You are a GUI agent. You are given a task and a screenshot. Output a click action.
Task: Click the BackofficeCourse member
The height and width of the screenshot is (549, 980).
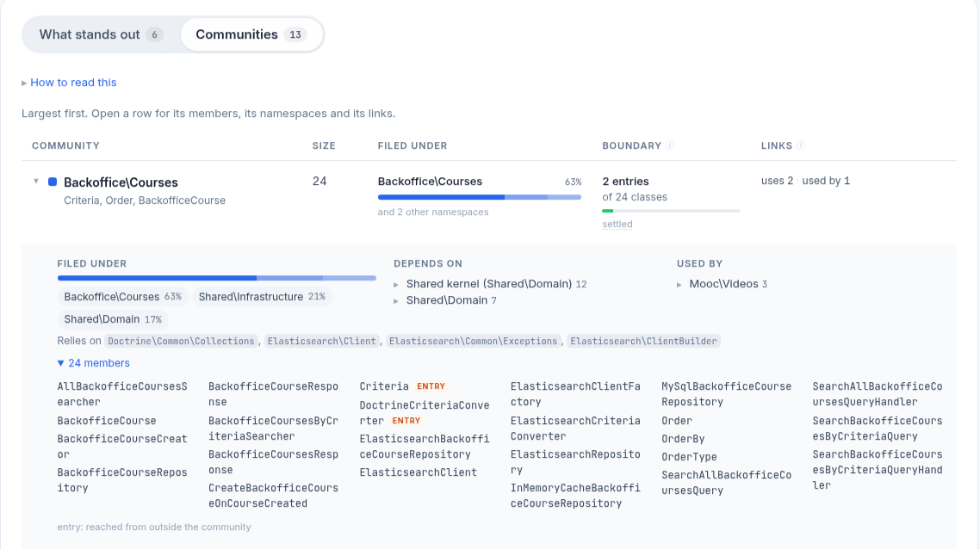tap(107, 421)
